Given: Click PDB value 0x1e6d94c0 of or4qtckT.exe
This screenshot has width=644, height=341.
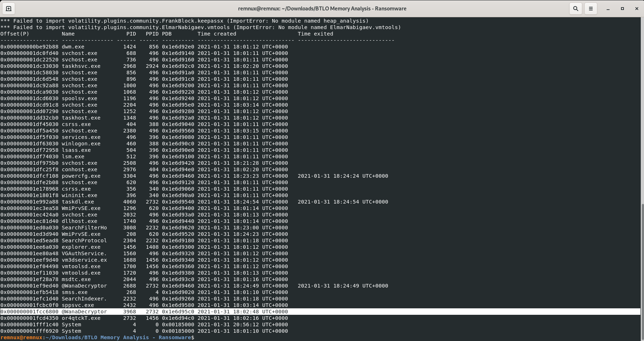Looking at the screenshot, I should (x=178, y=318).
